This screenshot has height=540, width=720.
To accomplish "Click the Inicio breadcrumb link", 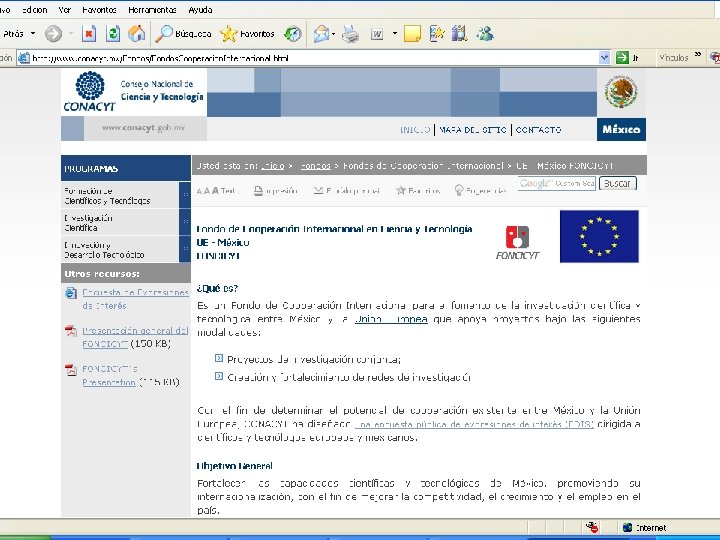I will pyautogui.click(x=272, y=166).
